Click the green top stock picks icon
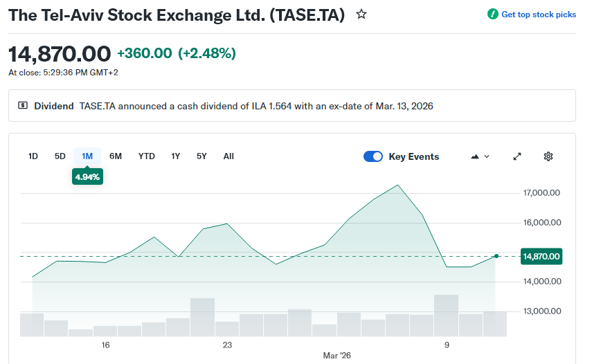 click(492, 15)
